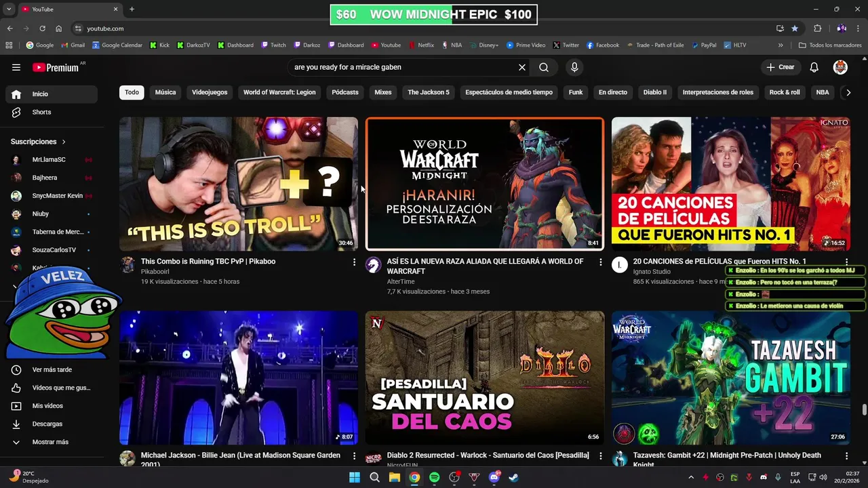Open options menu for Pikaboo TBC PvP video
This screenshot has height=488, width=868.
click(354, 262)
